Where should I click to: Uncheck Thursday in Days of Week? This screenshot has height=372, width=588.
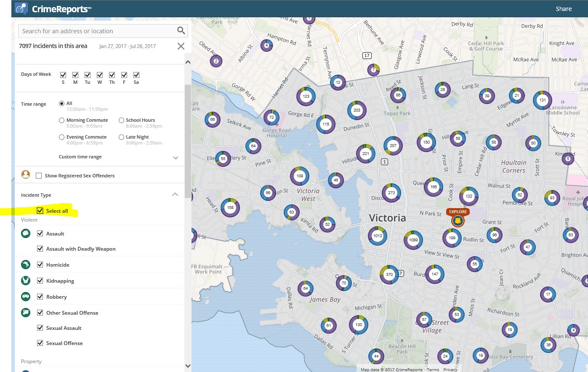point(112,75)
